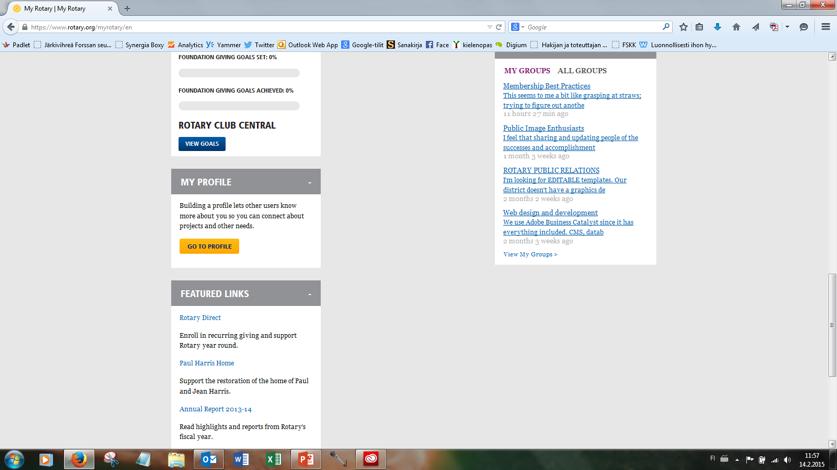Open the Windows Start menu

(14, 459)
